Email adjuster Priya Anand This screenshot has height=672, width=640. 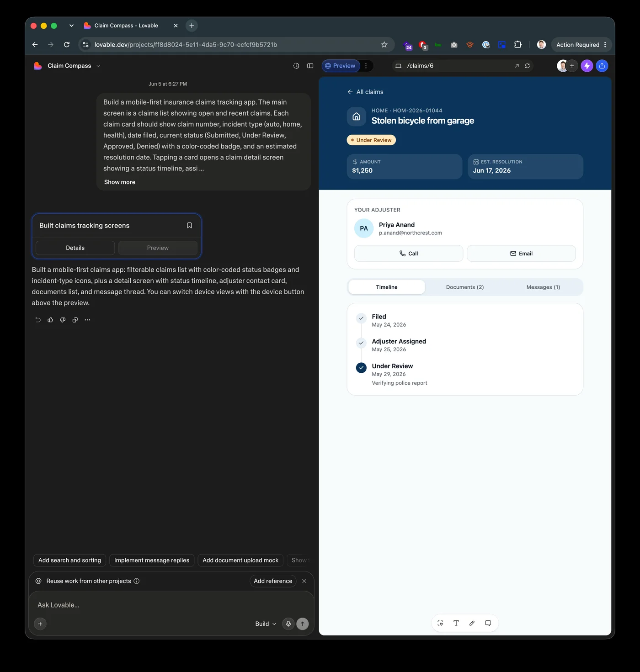click(x=521, y=254)
